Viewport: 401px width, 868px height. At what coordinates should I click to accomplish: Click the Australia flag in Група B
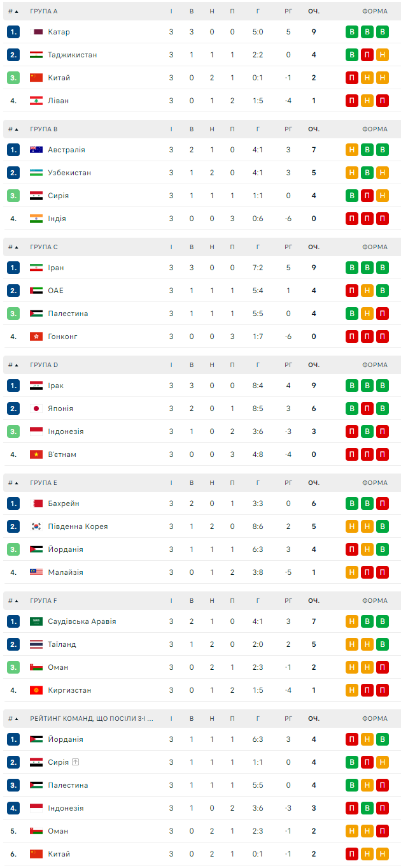click(x=36, y=150)
